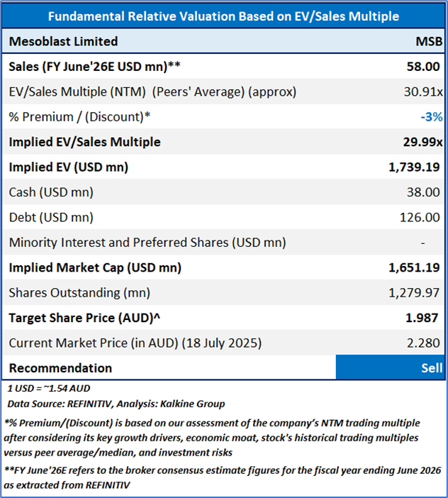Click the USD to AUD exchange rate note

coord(48,389)
